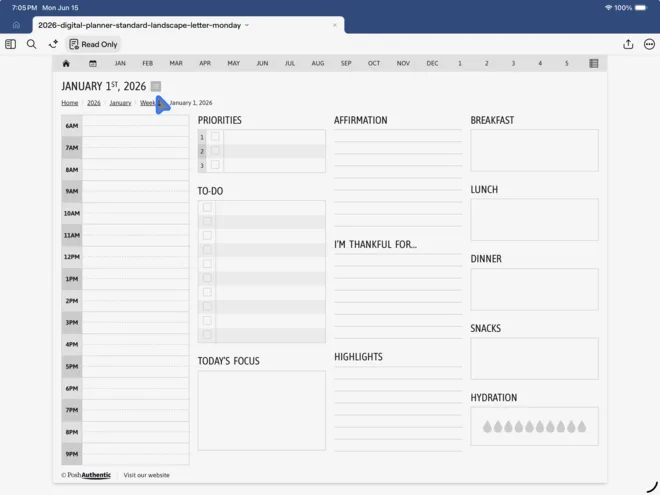Select the 12PM schedule row
This screenshot has width=660, height=495.
click(x=125, y=257)
